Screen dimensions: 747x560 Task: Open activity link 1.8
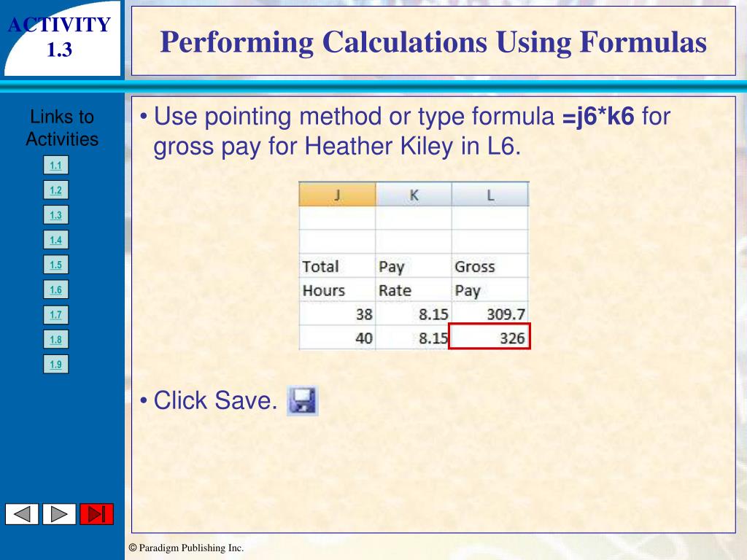55,340
